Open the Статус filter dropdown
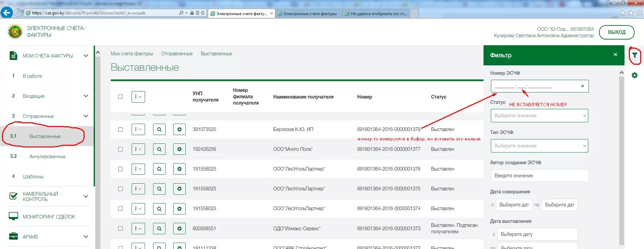The height and width of the screenshot is (249, 644). [x=539, y=116]
